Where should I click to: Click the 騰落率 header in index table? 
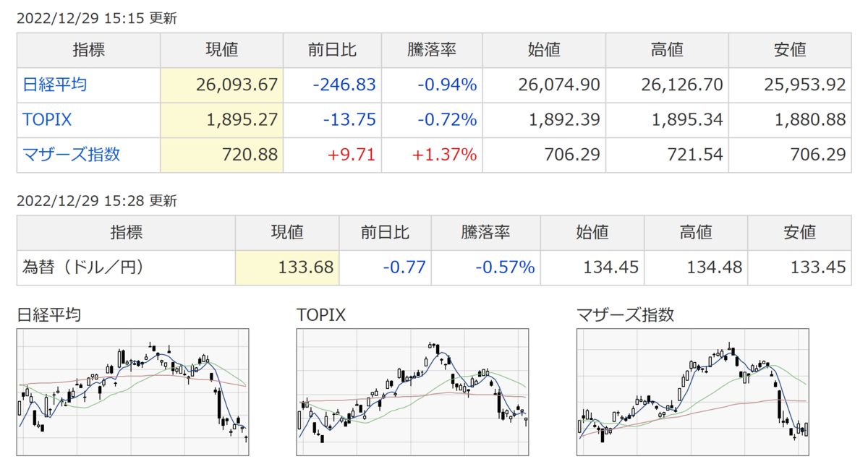pos(431,50)
